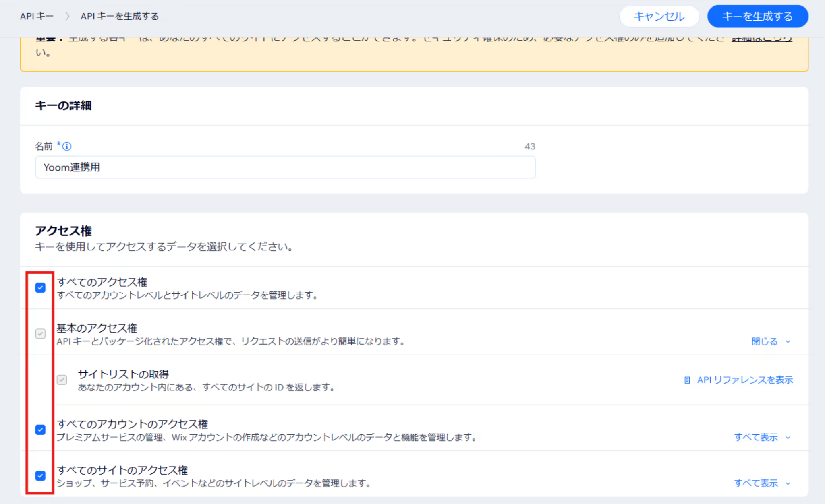Open the 詳細はこちら link in warning
Image resolution: width=825 pixels, height=504 pixels.
(x=761, y=39)
